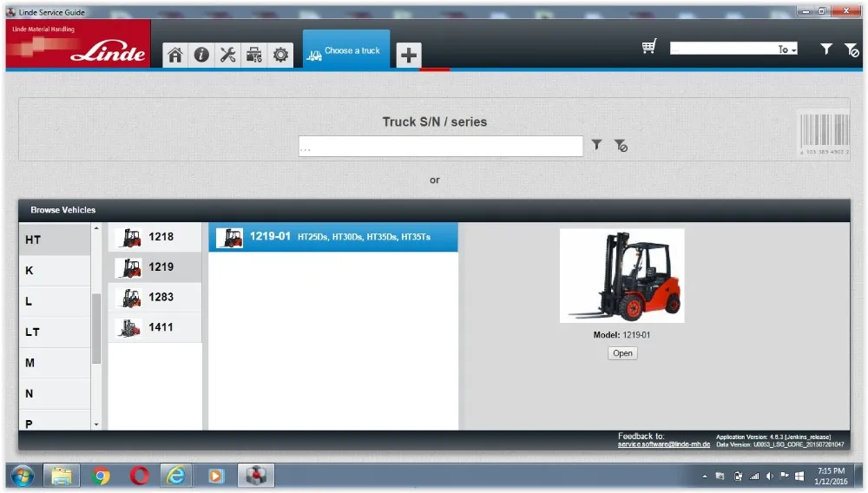Add a new tab with plus button
The width and height of the screenshot is (868, 493).
pyautogui.click(x=409, y=56)
